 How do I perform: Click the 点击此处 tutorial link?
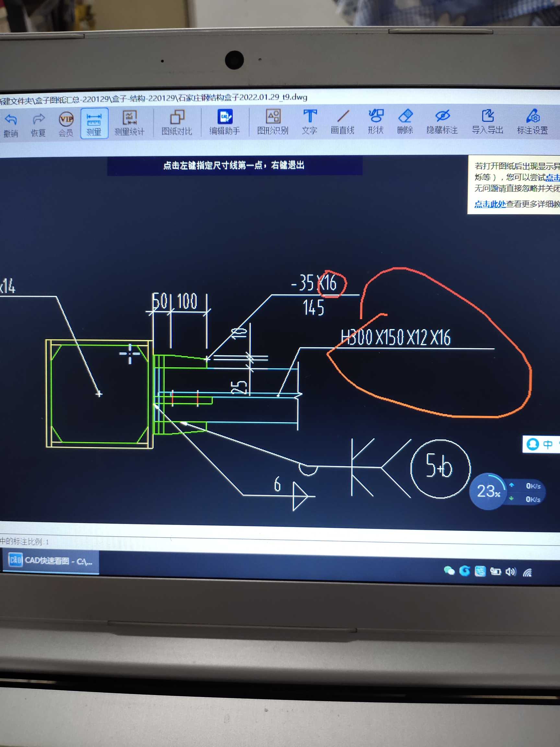click(490, 204)
